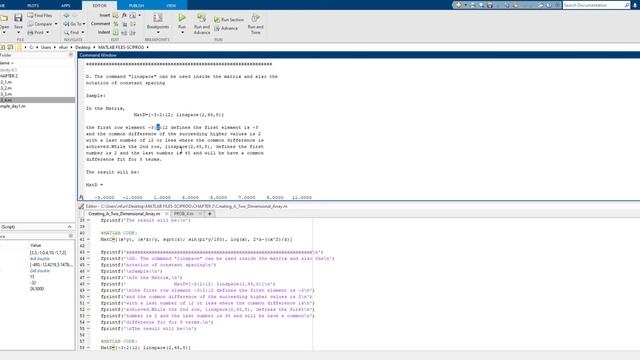Click the wrap comments icon
Screen dimensions: 640x360
tap(133, 24)
